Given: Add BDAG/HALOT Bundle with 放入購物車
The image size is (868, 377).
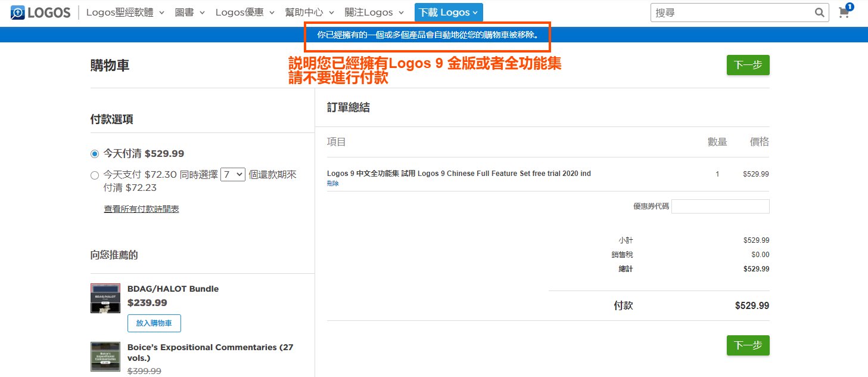Looking at the screenshot, I should pos(154,323).
